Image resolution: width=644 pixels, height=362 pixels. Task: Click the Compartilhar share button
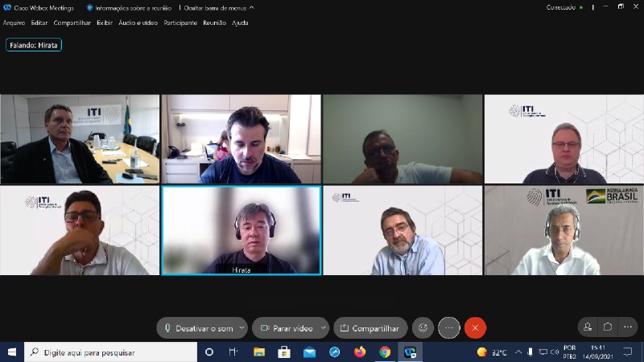pyautogui.click(x=370, y=328)
